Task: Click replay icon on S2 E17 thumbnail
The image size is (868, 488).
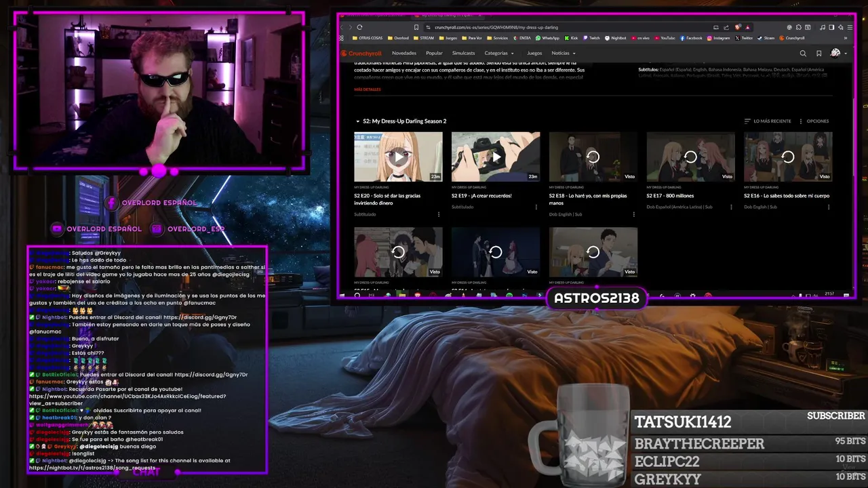Action: 690,157
